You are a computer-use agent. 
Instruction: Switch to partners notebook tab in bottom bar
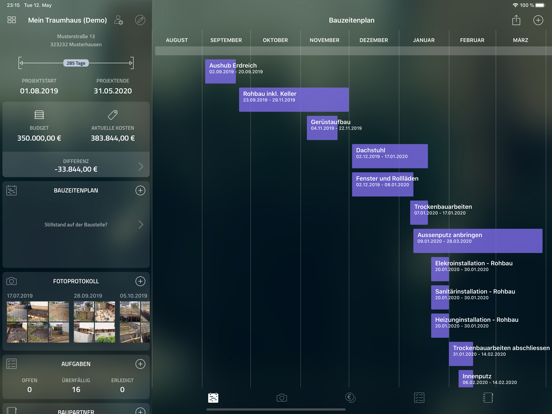pyautogui.click(x=488, y=398)
